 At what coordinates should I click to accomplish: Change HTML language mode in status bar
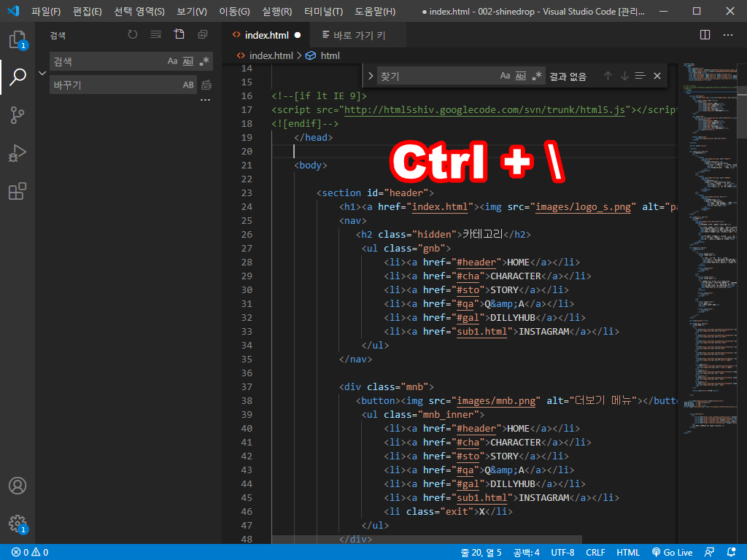coord(628,553)
